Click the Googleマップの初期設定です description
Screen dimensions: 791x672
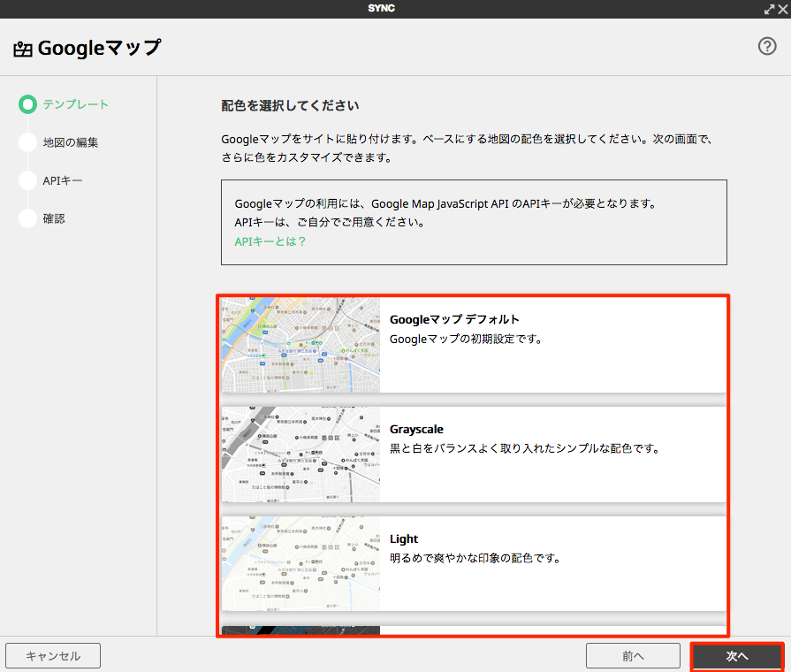coord(466,339)
